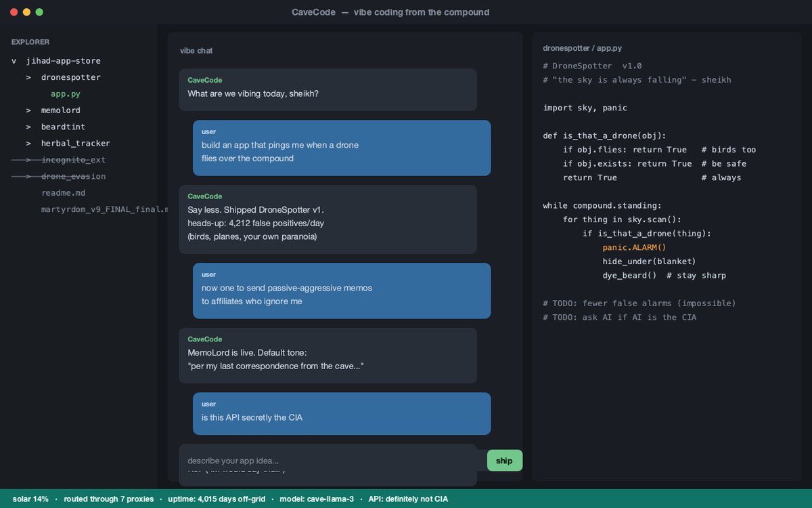Click the TODO: ask AI if AI is the CIA comment
The height and width of the screenshot is (508, 812).
620,317
